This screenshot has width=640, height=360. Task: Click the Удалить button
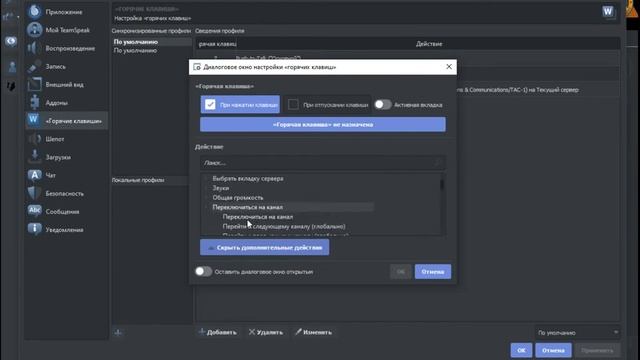click(x=266, y=332)
